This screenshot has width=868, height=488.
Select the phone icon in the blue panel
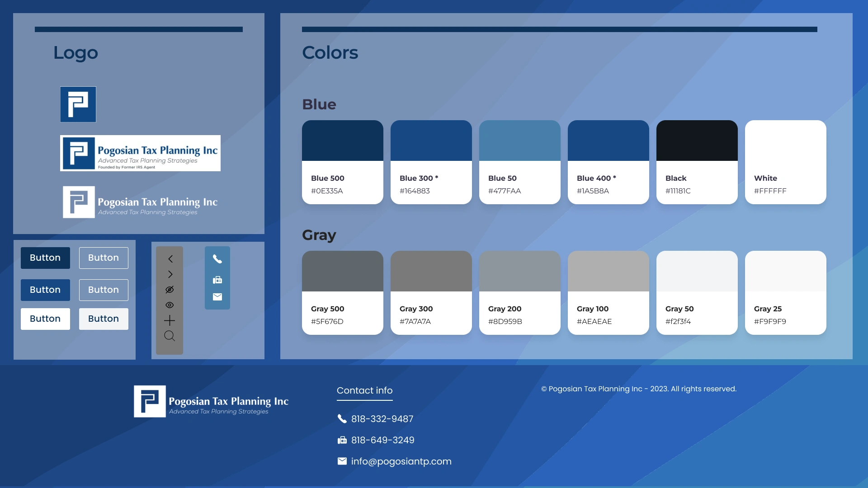pyautogui.click(x=217, y=259)
